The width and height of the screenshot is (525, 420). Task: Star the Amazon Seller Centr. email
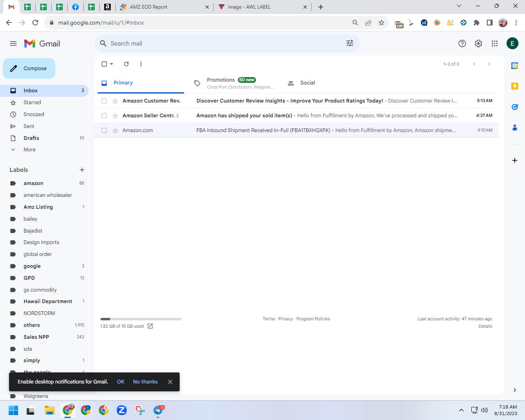click(115, 116)
